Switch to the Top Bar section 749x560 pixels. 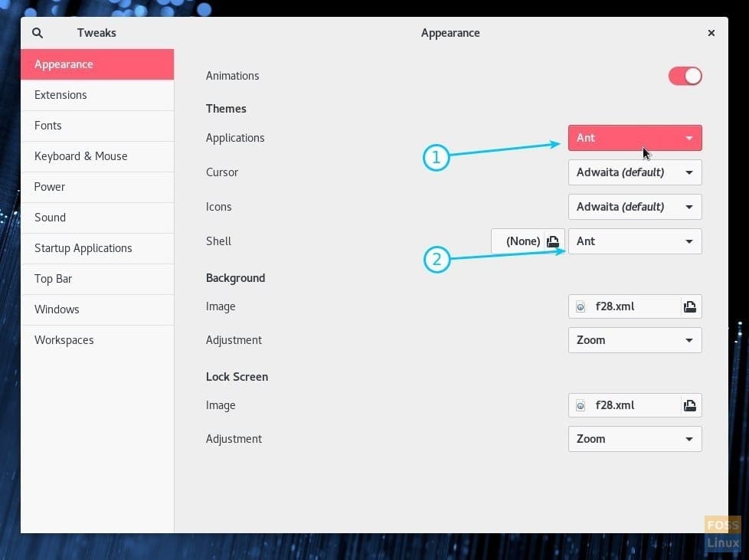(x=97, y=279)
